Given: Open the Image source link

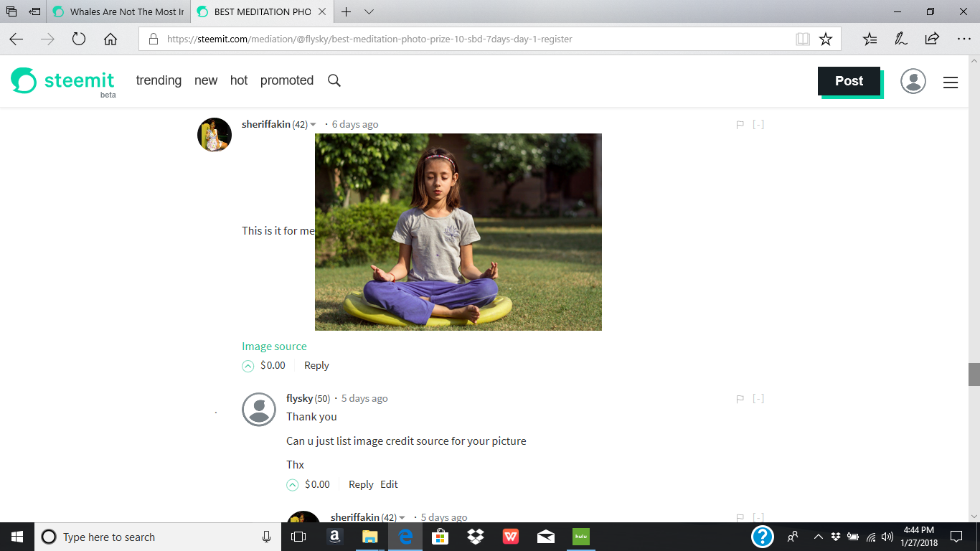Looking at the screenshot, I should point(274,346).
